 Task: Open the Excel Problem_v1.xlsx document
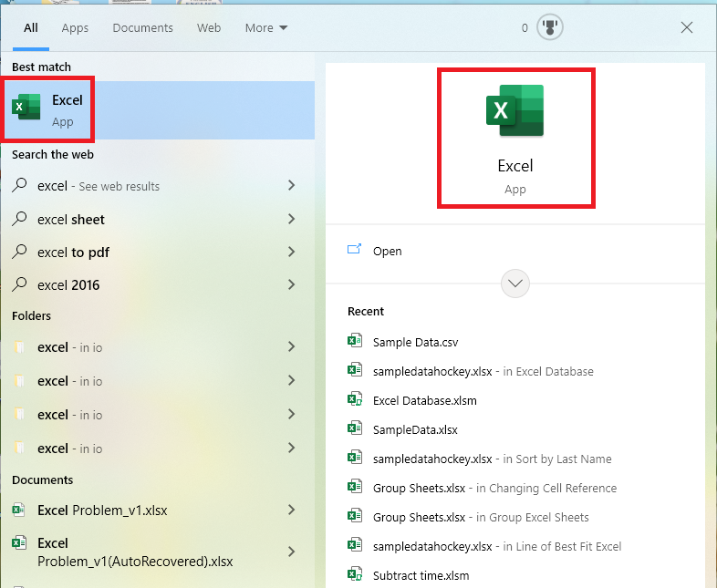pyautogui.click(x=102, y=511)
